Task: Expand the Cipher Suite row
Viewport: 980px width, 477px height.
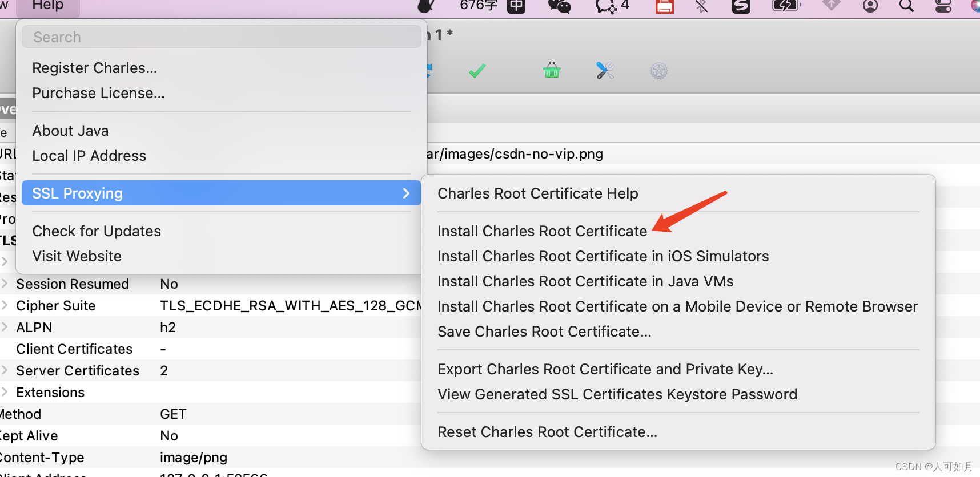Action: (x=5, y=305)
